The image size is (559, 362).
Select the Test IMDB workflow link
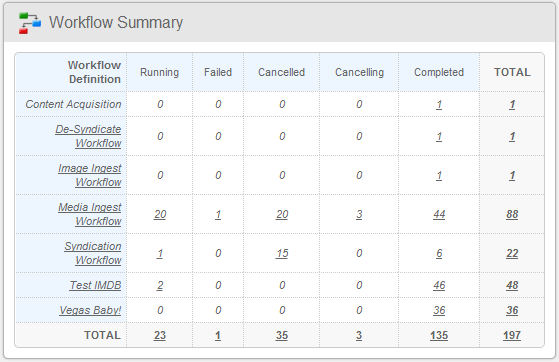(x=96, y=285)
